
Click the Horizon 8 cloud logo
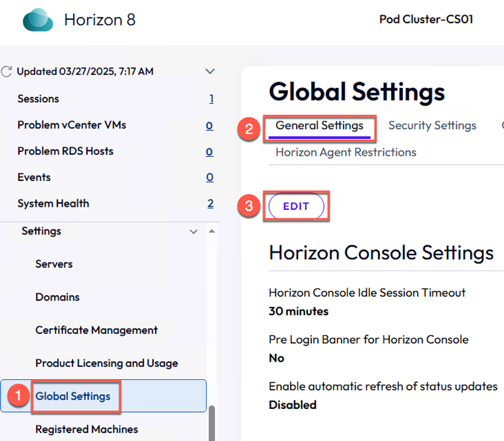[x=38, y=20]
